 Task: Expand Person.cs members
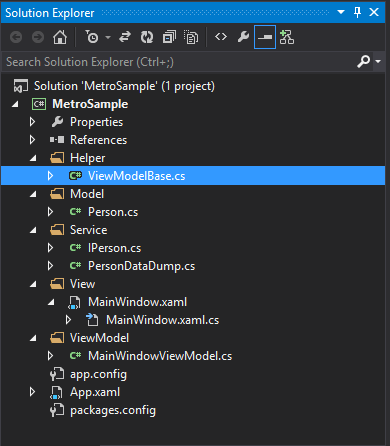pos(50,212)
